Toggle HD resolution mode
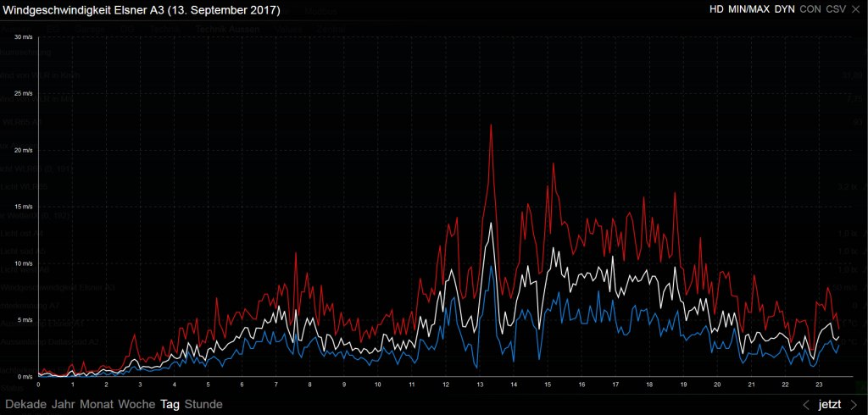 pyautogui.click(x=716, y=10)
